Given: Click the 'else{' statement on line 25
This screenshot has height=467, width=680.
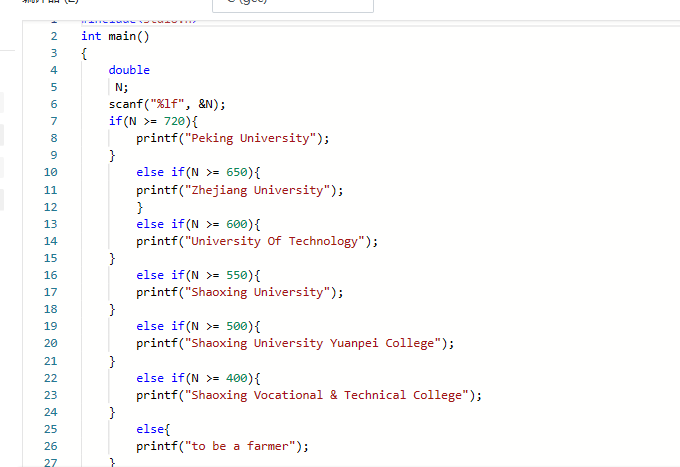Looking at the screenshot, I should 153,429.
